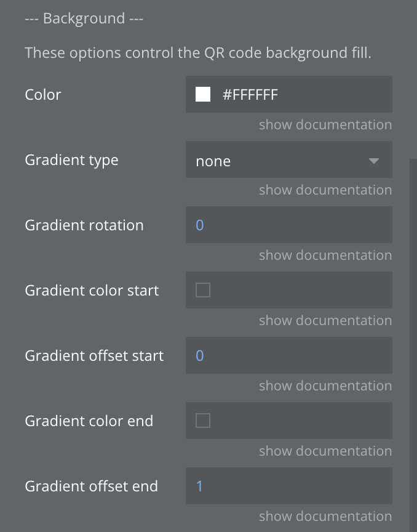Click the Gradient color end swatch
Screen dimensions: 417x532
[x=203, y=421]
